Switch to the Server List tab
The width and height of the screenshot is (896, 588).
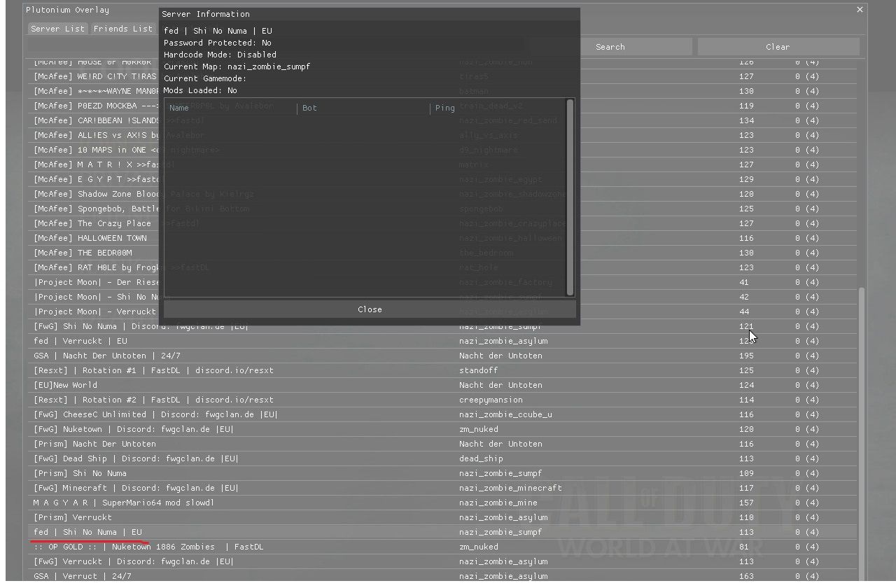[x=57, y=29]
